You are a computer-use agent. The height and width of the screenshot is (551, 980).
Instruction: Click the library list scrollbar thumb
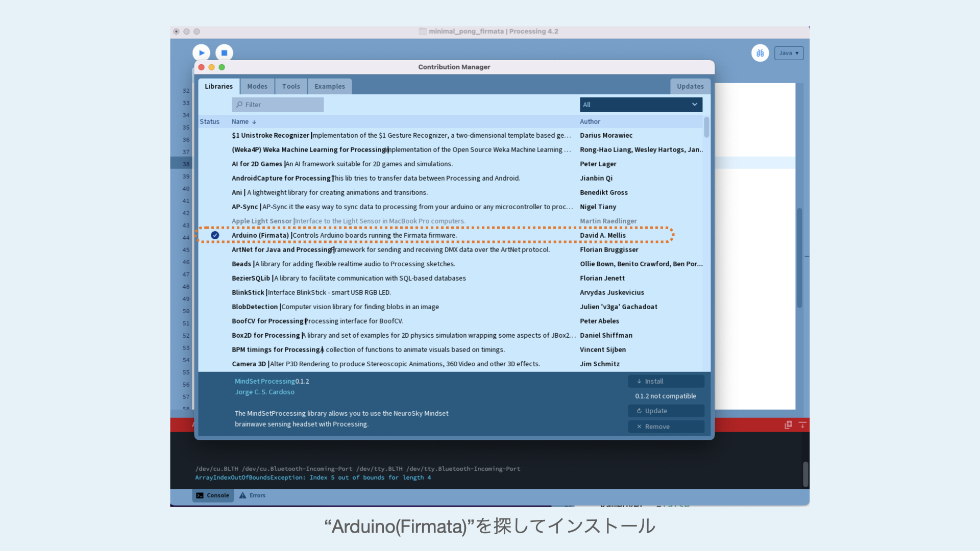point(706,127)
